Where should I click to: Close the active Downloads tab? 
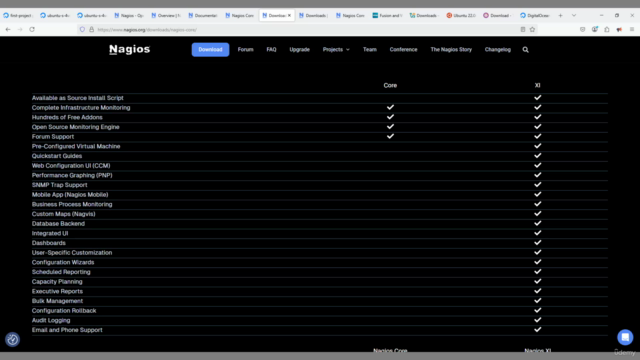289,16
